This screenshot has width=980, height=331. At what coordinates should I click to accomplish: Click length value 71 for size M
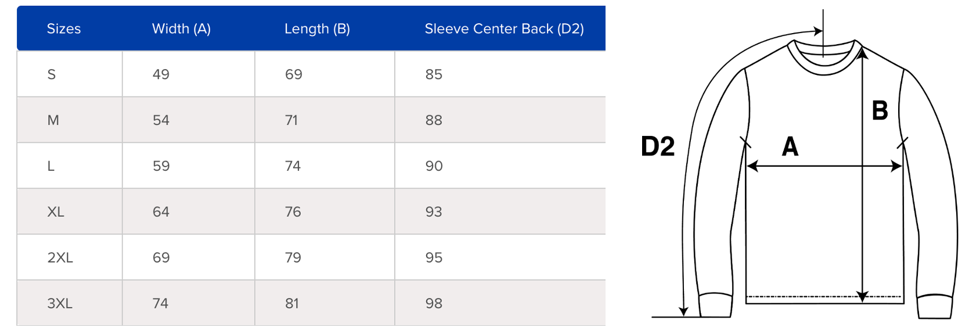coord(291,120)
